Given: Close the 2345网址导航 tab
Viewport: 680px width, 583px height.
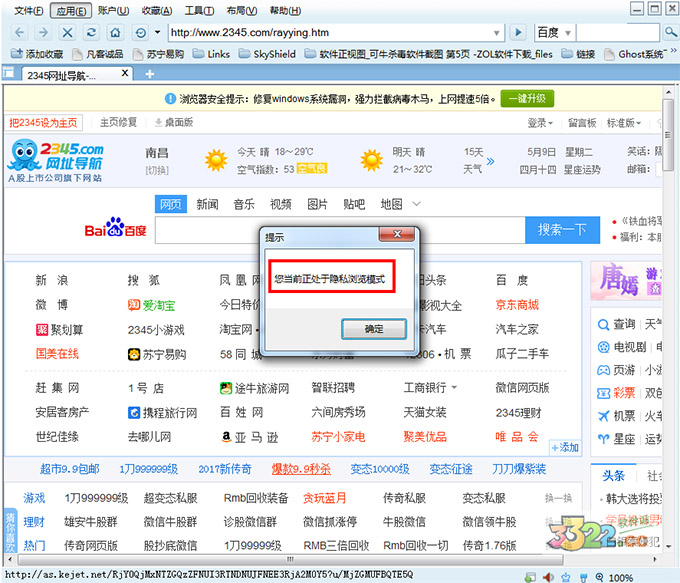Looking at the screenshot, I should pos(124,73).
